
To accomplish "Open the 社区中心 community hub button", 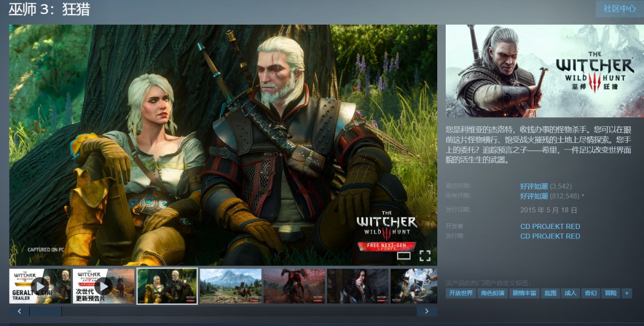I will (x=619, y=9).
